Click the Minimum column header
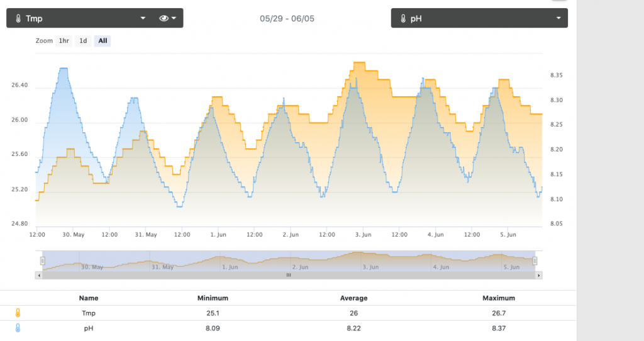This screenshot has width=644, height=341. 213,298
